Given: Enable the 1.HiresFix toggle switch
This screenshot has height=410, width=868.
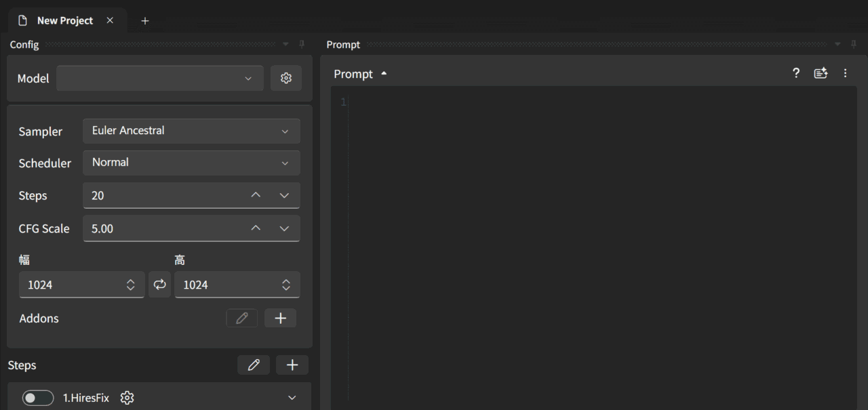Looking at the screenshot, I should pos(38,398).
